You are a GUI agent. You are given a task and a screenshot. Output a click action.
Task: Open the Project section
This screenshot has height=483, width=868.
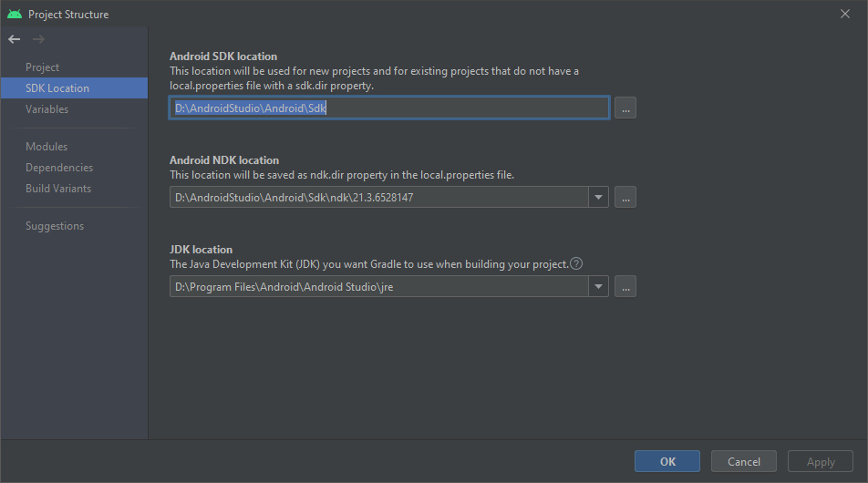point(43,67)
